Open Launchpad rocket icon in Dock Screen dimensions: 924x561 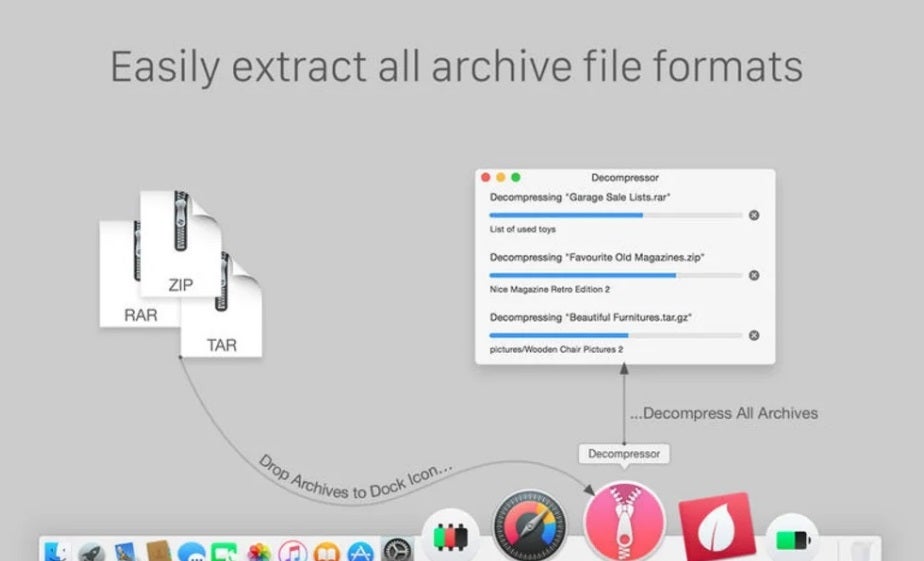pos(92,551)
